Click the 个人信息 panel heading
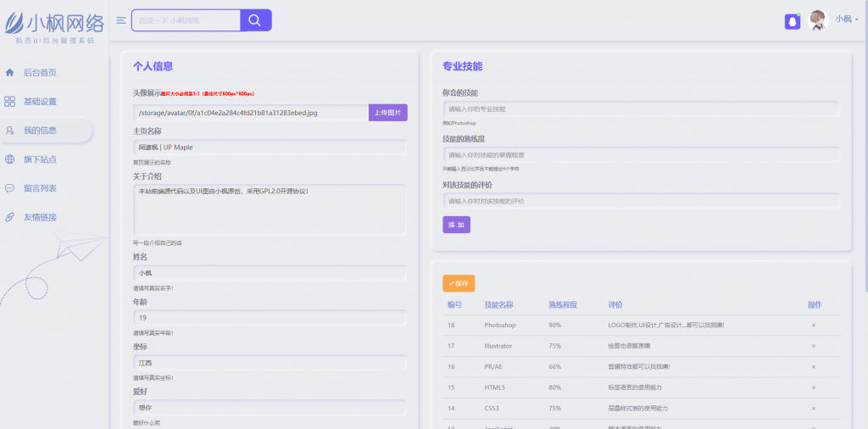The image size is (868, 429). 153,66
